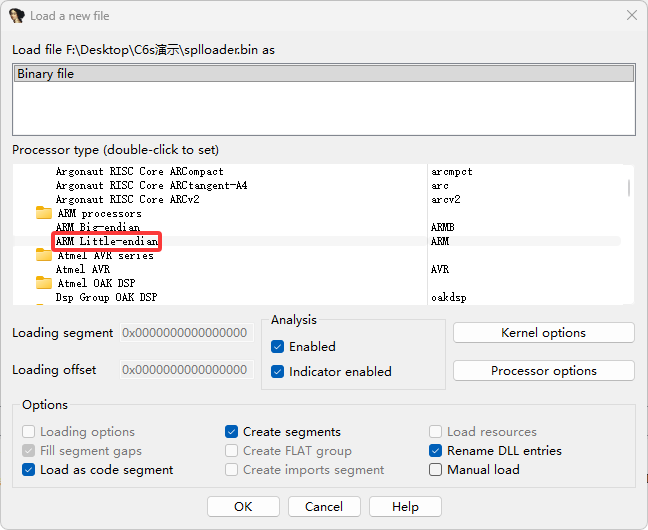This screenshot has height=530, width=648.
Task: Confirm with the OK button
Action: pyautogui.click(x=243, y=507)
